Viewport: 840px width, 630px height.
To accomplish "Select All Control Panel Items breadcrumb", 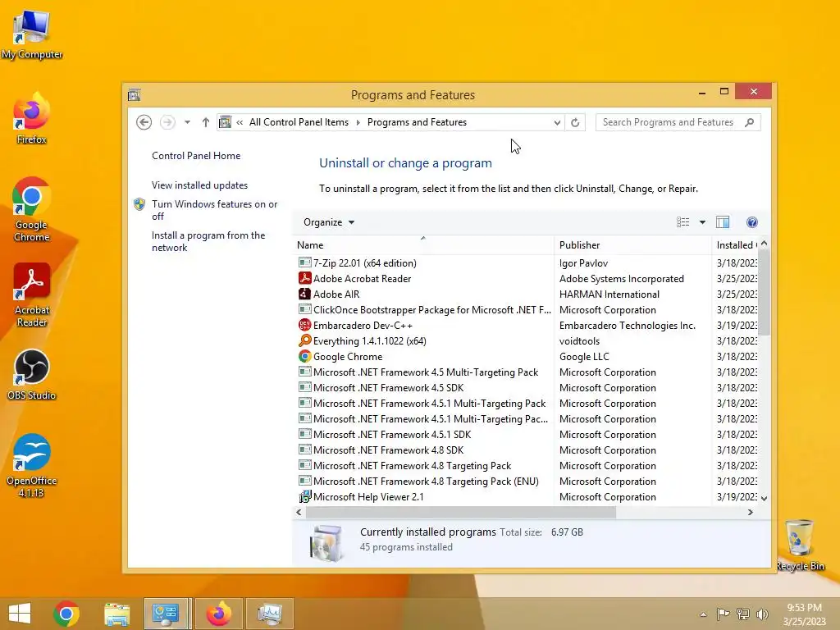I will (x=299, y=122).
